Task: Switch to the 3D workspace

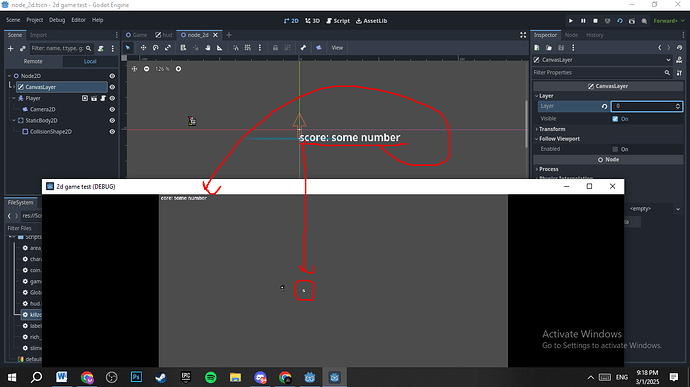Action: pos(312,21)
